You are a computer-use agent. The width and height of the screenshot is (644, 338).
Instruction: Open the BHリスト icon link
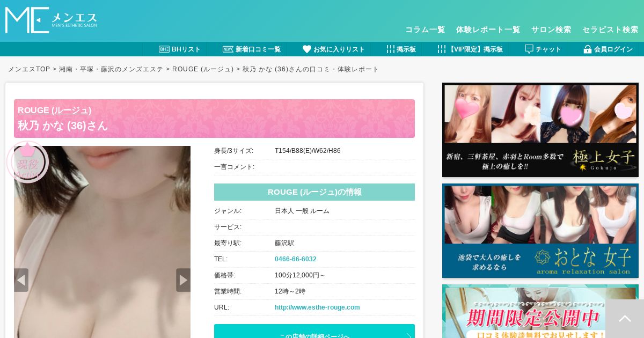pos(180,49)
